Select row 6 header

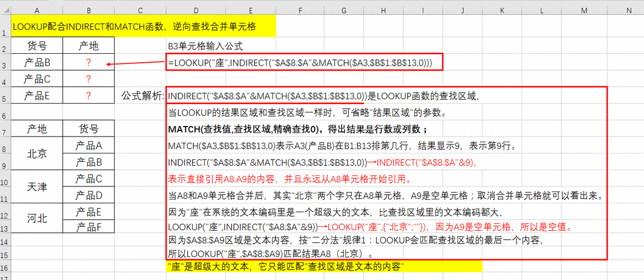tap(5, 115)
